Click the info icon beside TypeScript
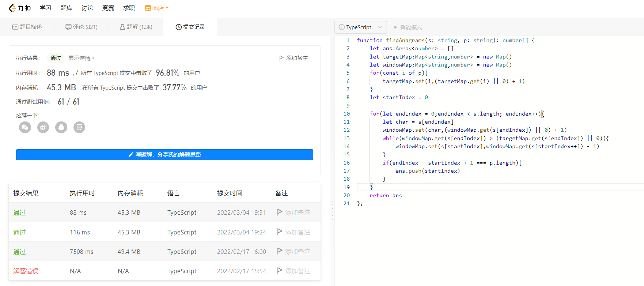The height and width of the screenshot is (286, 644). coord(342,27)
